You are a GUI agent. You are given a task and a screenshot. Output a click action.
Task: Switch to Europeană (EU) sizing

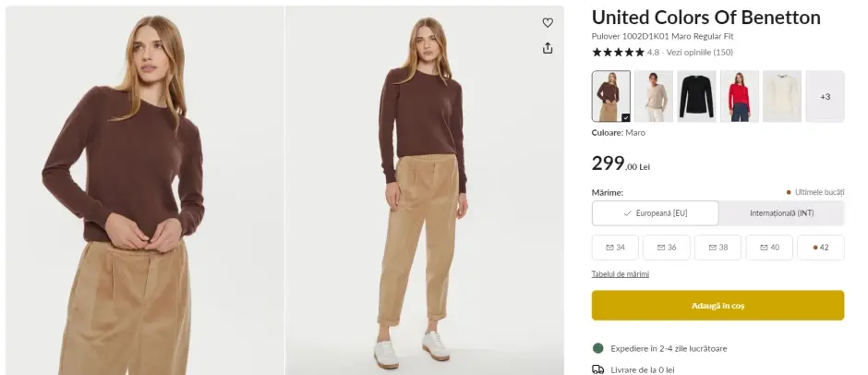point(655,213)
